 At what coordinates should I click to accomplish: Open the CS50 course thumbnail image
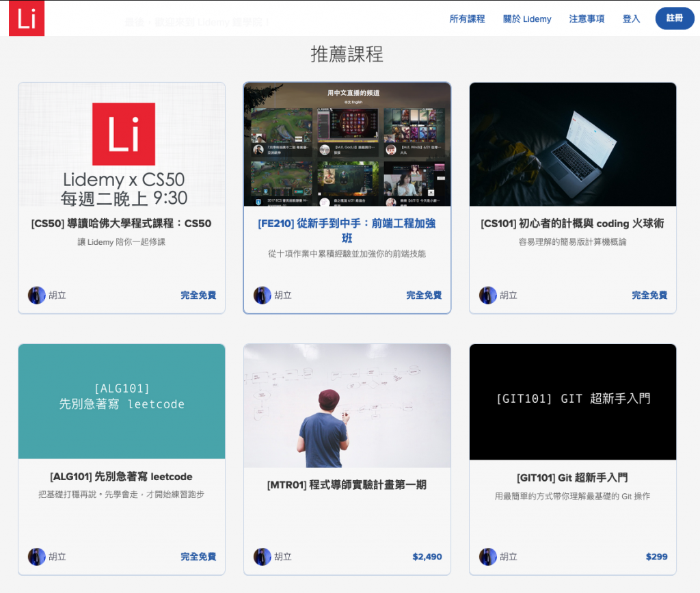click(122, 144)
